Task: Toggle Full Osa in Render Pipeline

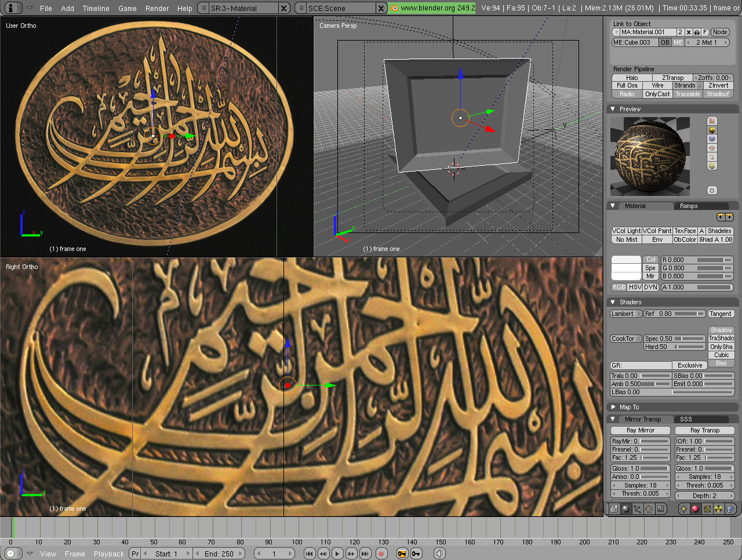Action: [626, 85]
